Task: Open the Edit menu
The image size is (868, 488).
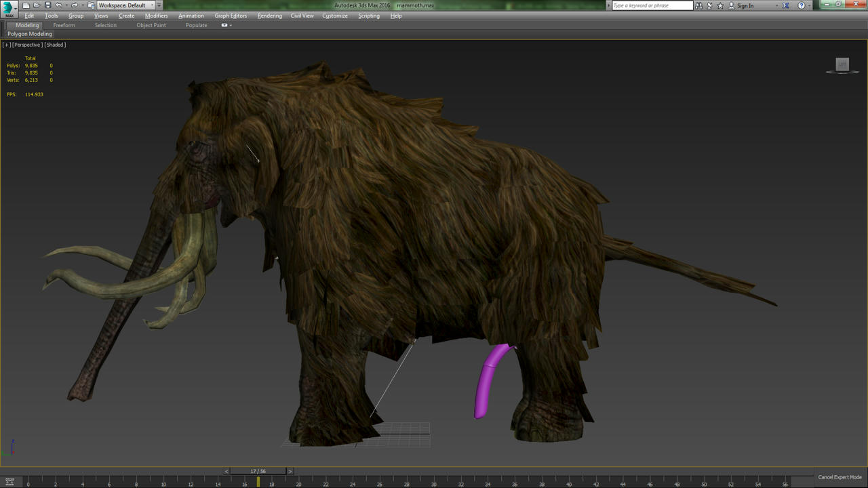Action: (29, 16)
